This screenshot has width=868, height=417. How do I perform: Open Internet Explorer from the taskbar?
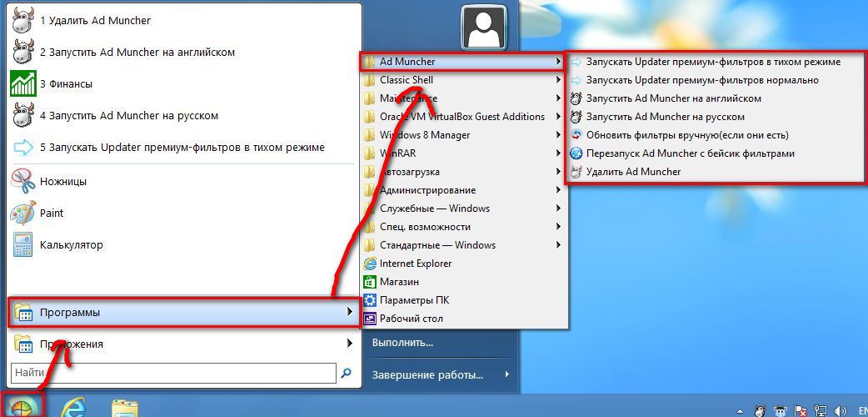73,406
